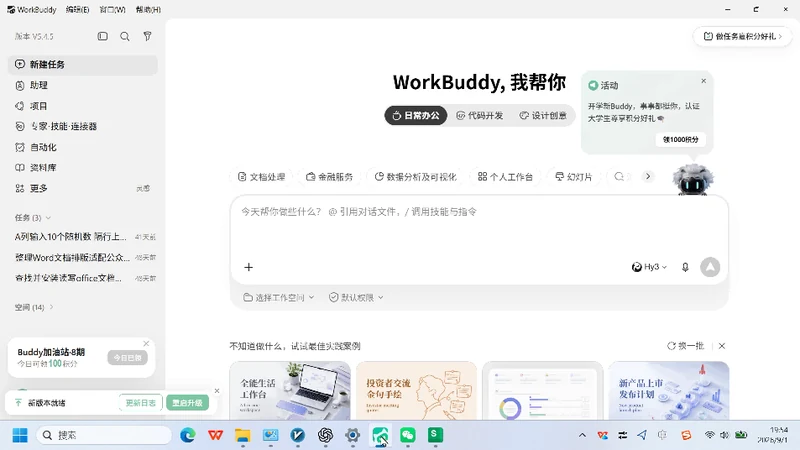Open task 整理Word文档排版适配公众
The width and height of the screenshot is (800, 450).
[x=83, y=258]
